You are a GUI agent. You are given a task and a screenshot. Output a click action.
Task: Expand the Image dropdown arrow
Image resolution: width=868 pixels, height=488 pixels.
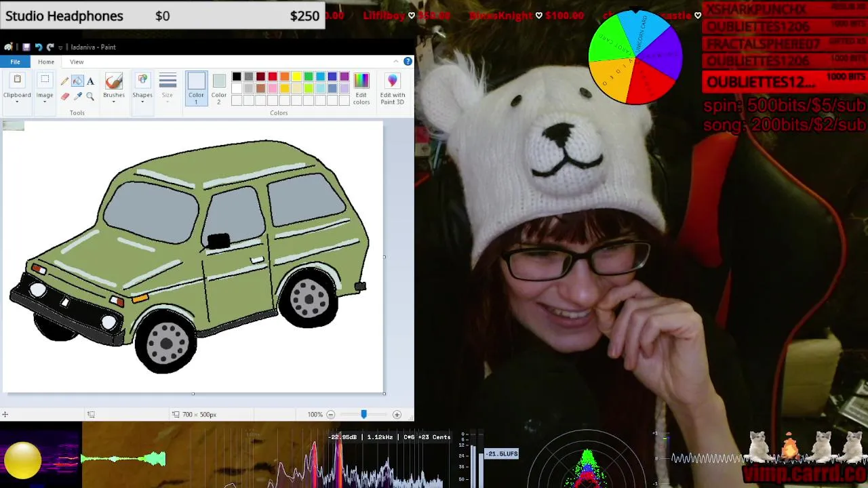(x=45, y=102)
